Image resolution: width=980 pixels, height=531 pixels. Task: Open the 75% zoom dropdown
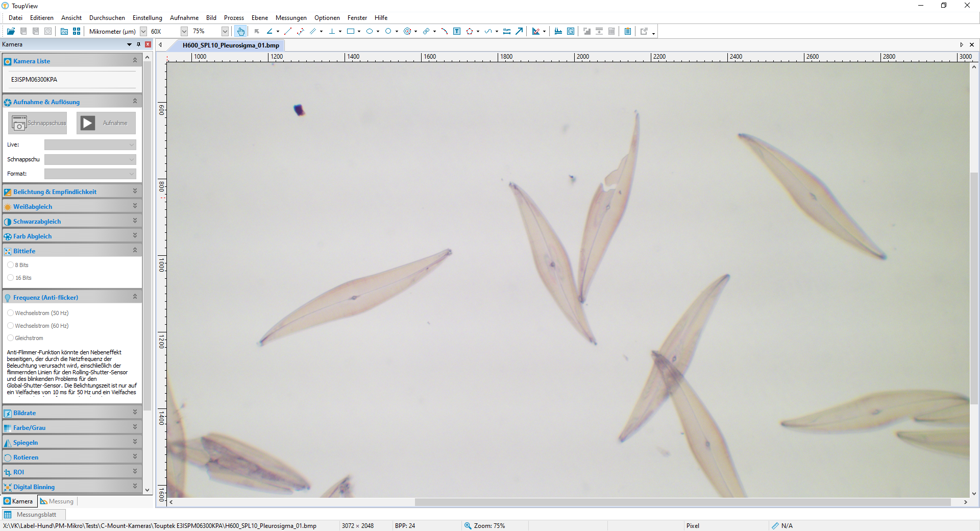(x=225, y=31)
